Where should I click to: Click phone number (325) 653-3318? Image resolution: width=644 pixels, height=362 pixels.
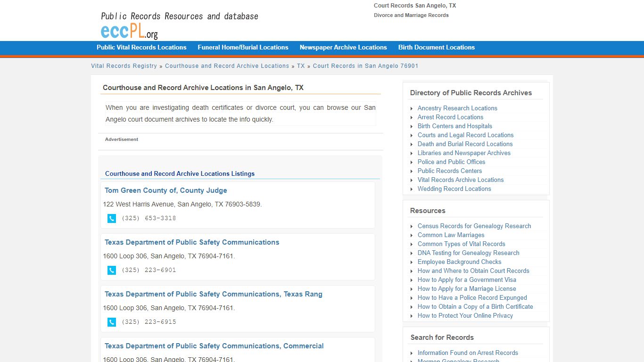pyautogui.click(x=149, y=218)
